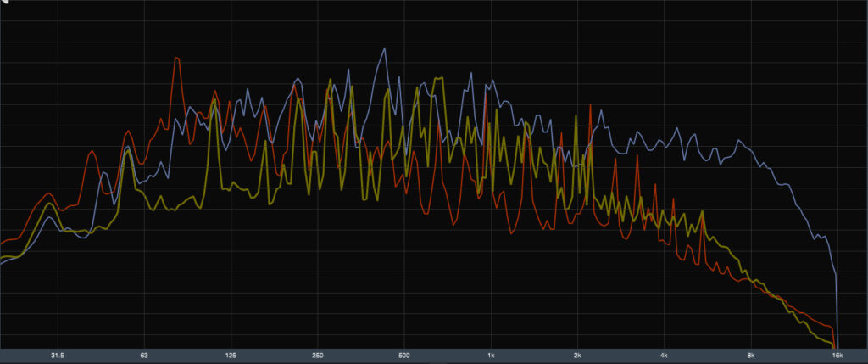
Task: Choose the 4k frequency axis label
Action: (x=665, y=356)
